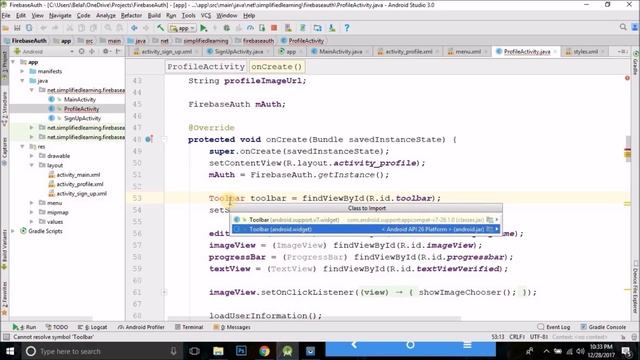Screen dimensions: 640x360
Task: Toggle the Captures tool window side tab
Action: pos(4,150)
